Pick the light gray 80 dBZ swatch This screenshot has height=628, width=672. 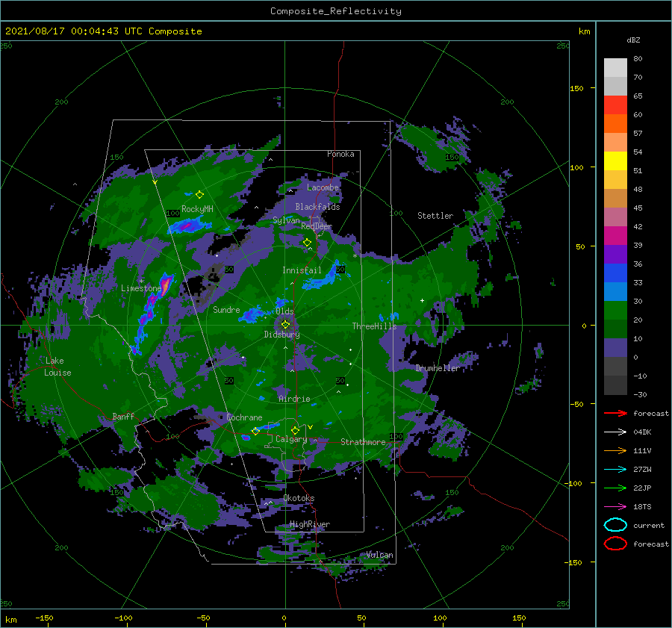tap(615, 68)
